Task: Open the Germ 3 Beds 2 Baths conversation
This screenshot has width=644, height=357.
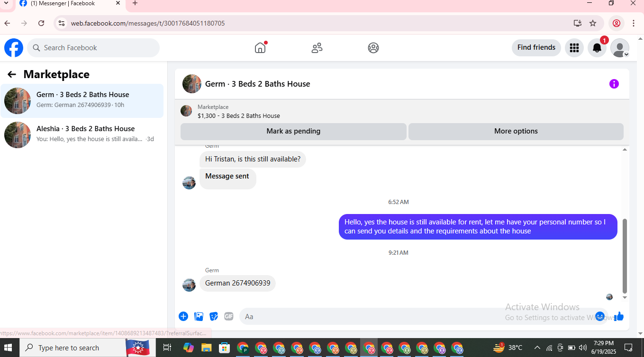Action: coord(82,100)
